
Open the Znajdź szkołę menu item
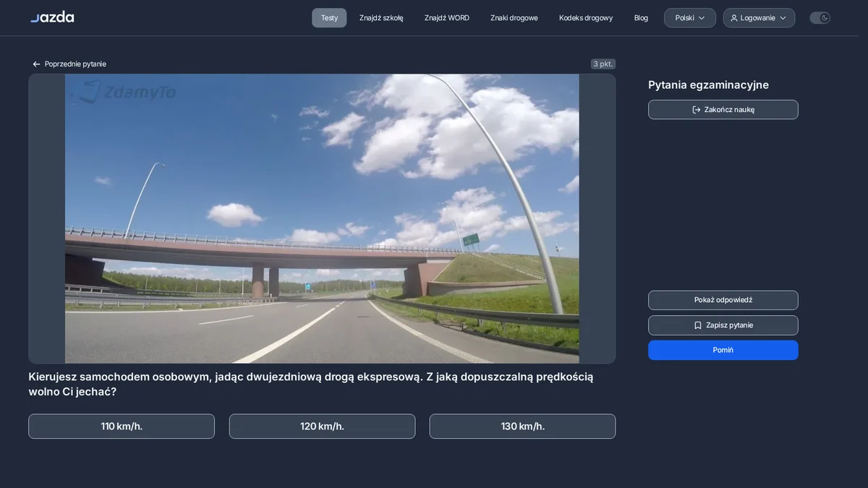(x=381, y=18)
